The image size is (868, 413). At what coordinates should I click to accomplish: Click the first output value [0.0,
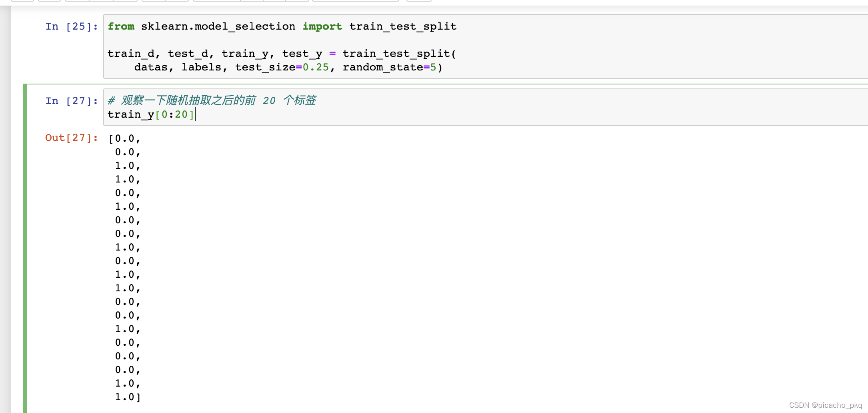point(125,138)
